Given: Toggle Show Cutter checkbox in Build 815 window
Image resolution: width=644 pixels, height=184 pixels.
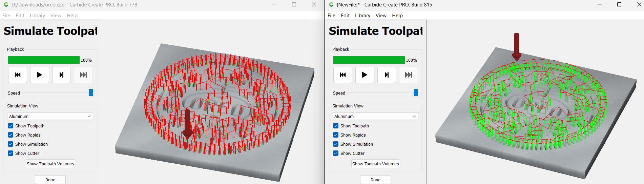Looking at the screenshot, I should 336,153.
